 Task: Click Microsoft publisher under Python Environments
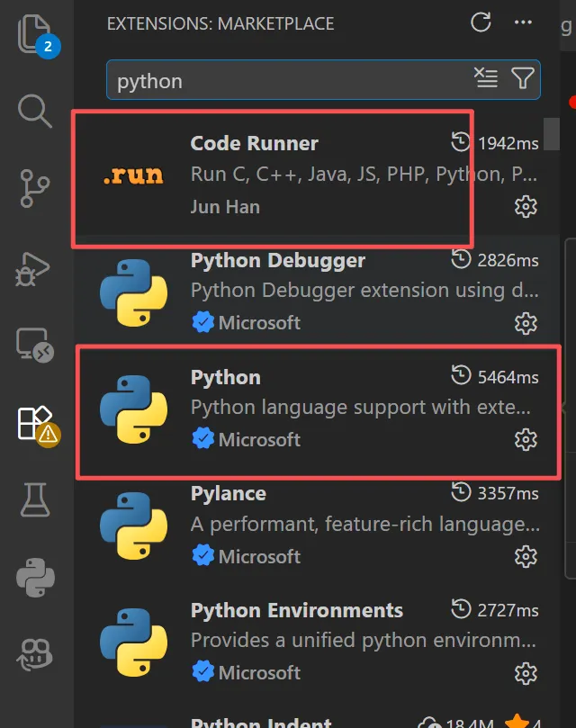pyautogui.click(x=259, y=673)
